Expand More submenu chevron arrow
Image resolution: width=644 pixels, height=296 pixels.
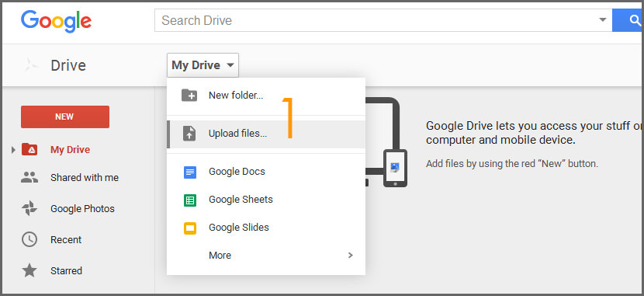351,255
